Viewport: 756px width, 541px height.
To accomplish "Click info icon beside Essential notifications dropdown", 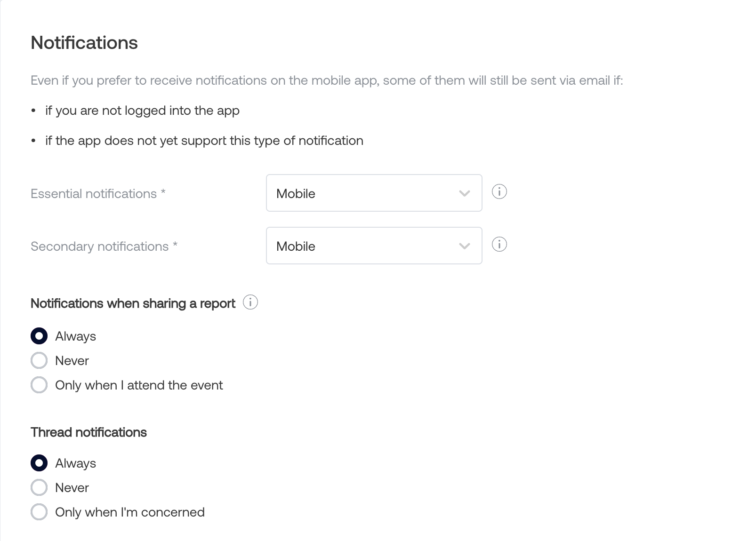I will [x=499, y=192].
